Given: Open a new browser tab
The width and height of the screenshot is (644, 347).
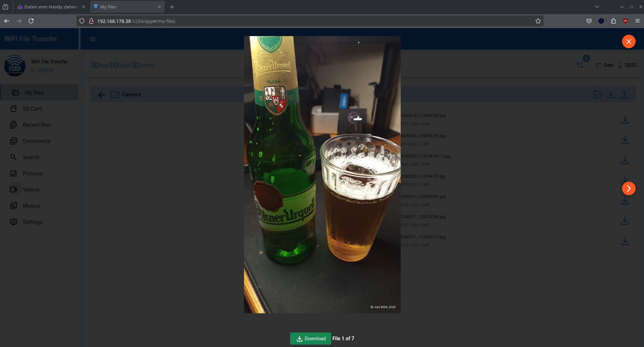Looking at the screenshot, I should [x=172, y=7].
